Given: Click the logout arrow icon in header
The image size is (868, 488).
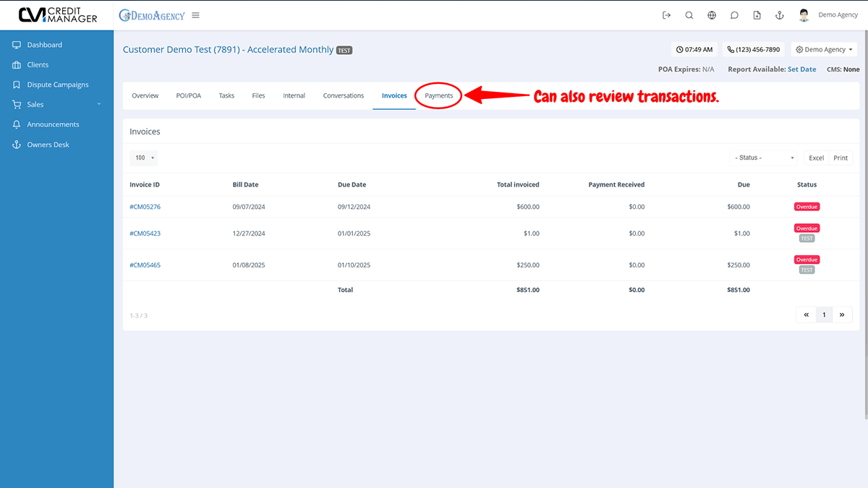Looking at the screenshot, I should 666,15.
